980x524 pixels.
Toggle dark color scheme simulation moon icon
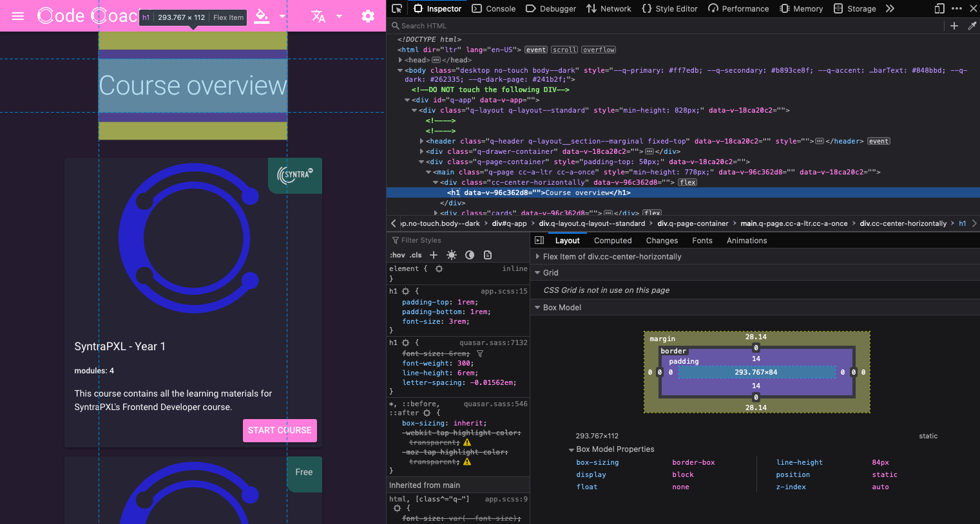click(470, 255)
